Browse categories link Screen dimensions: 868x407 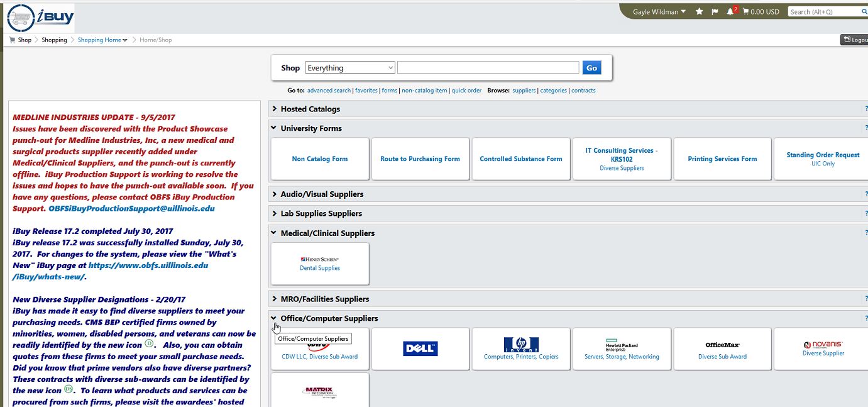pos(553,91)
